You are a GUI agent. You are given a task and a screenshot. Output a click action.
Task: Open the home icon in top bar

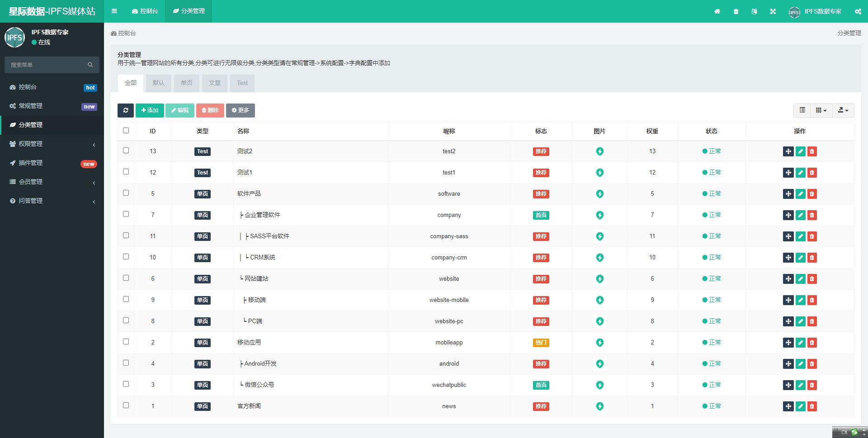(x=717, y=11)
